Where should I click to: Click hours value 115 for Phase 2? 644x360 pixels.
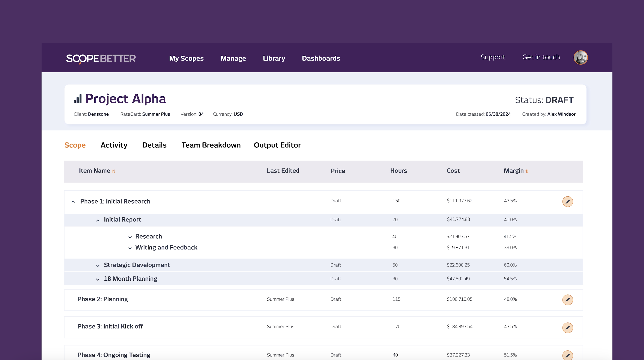(x=396, y=299)
